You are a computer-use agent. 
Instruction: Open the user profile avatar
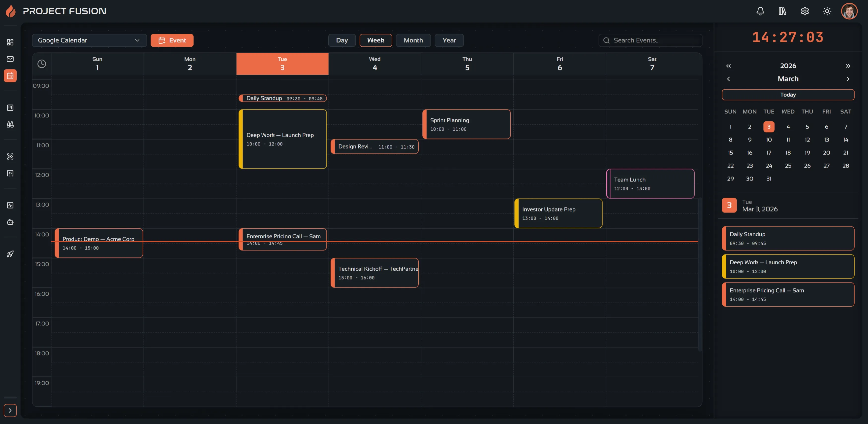pos(849,11)
